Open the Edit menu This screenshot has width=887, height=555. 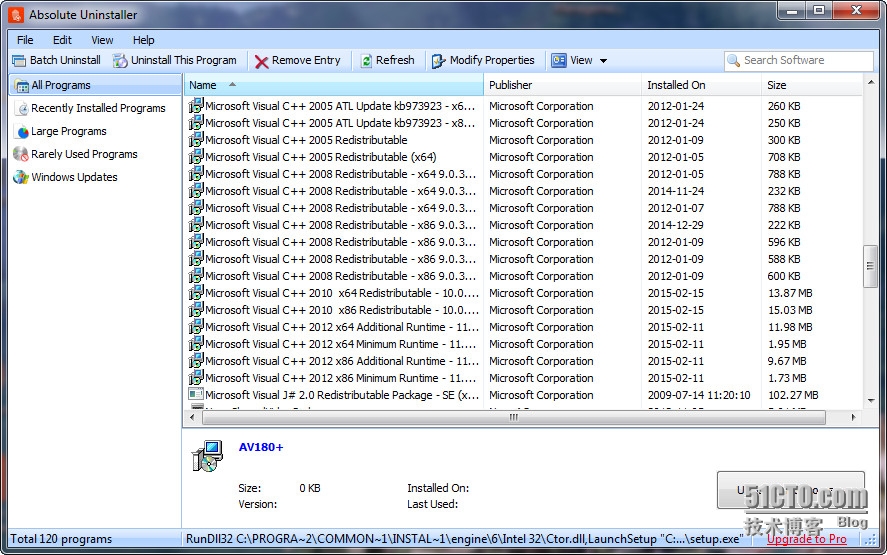tap(62, 40)
